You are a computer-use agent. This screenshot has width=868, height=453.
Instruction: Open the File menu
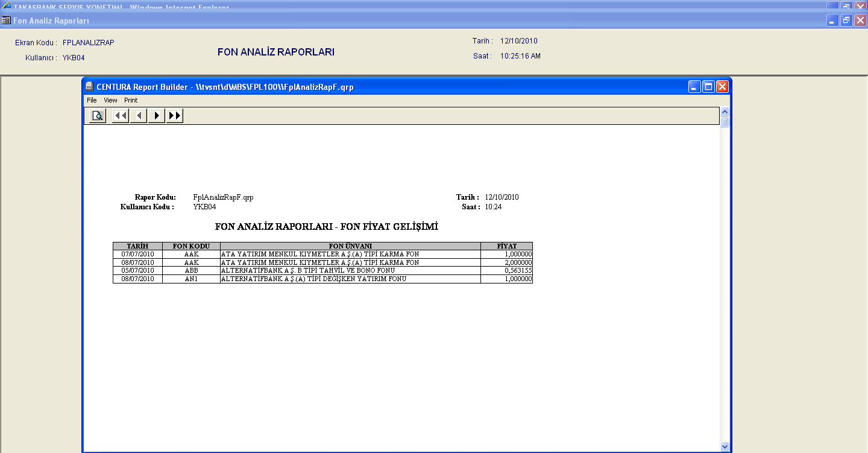coord(92,100)
